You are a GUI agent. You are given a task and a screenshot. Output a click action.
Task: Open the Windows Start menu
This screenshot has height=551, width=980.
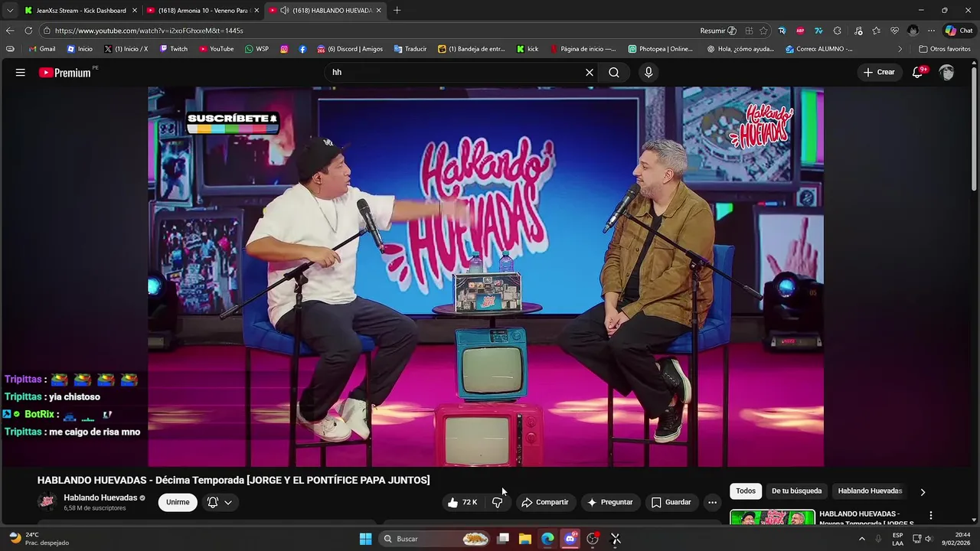pos(366,539)
